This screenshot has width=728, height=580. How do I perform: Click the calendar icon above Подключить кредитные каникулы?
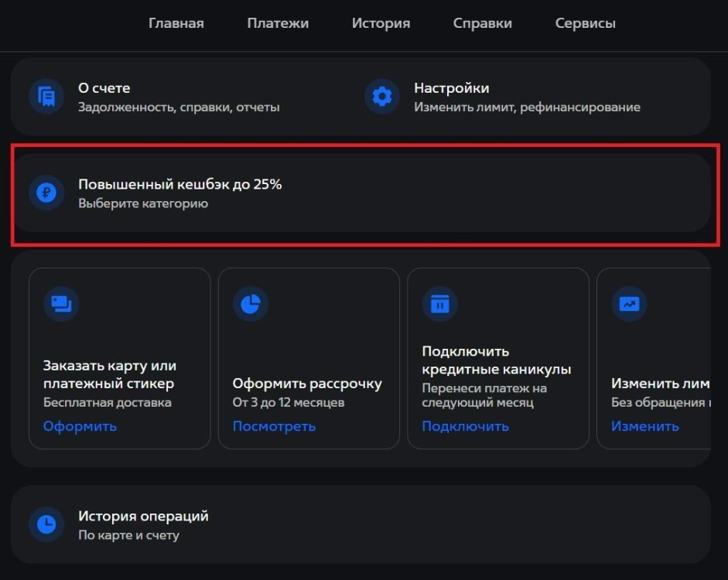click(x=439, y=303)
